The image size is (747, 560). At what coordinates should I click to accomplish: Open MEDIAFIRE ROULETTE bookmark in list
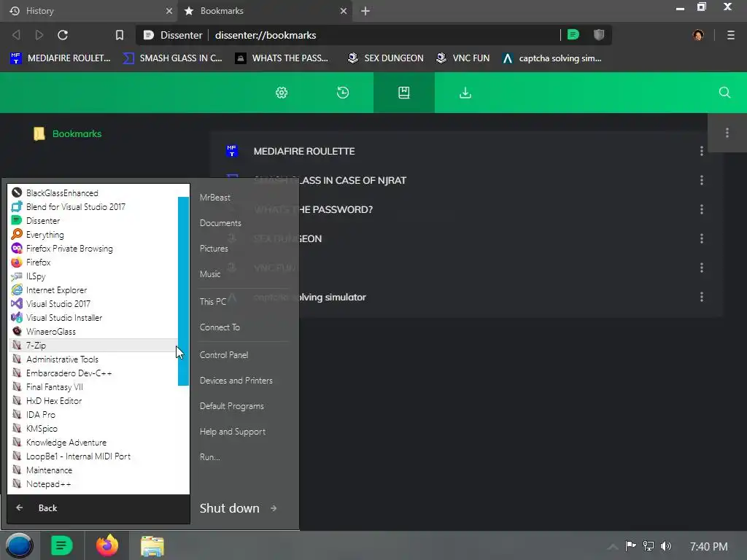point(304,151)
